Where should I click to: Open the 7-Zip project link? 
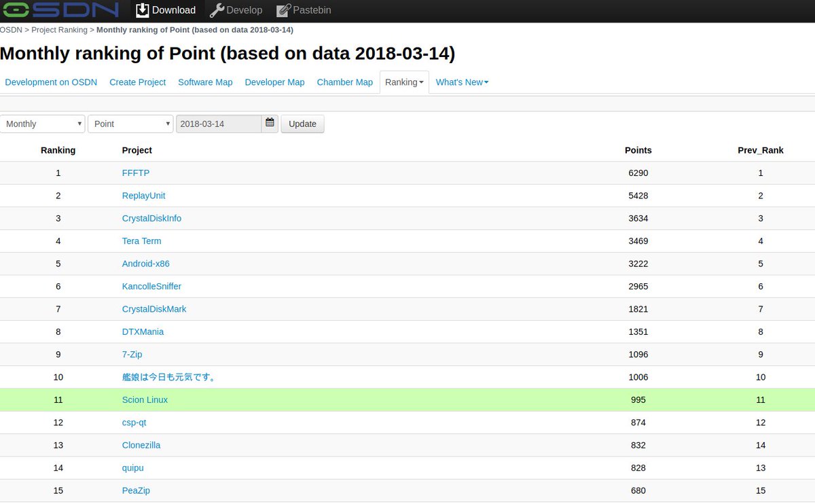(132, 355)
